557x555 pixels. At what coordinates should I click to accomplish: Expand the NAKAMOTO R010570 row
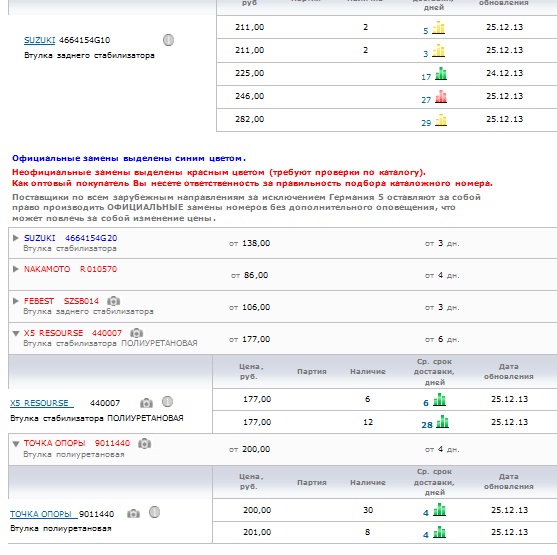(x=15, y=269)
